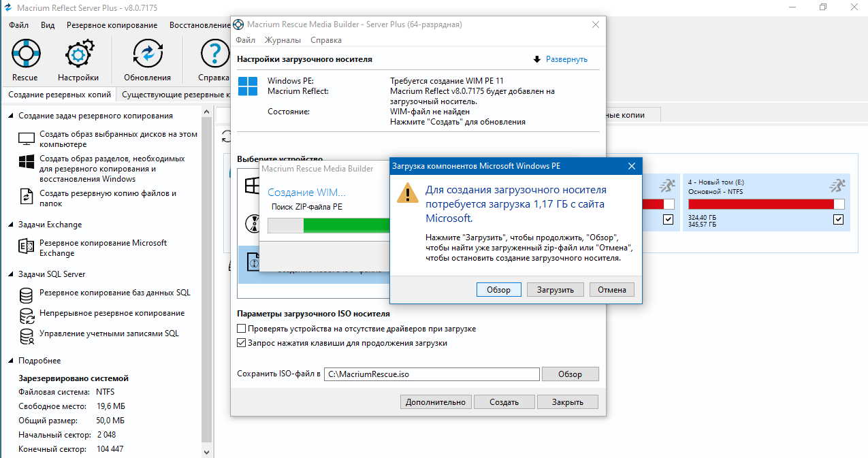The image size is (868, 458).
Task: Open the Файл menu in Rescue Media Builder
Action: point(246,40)
